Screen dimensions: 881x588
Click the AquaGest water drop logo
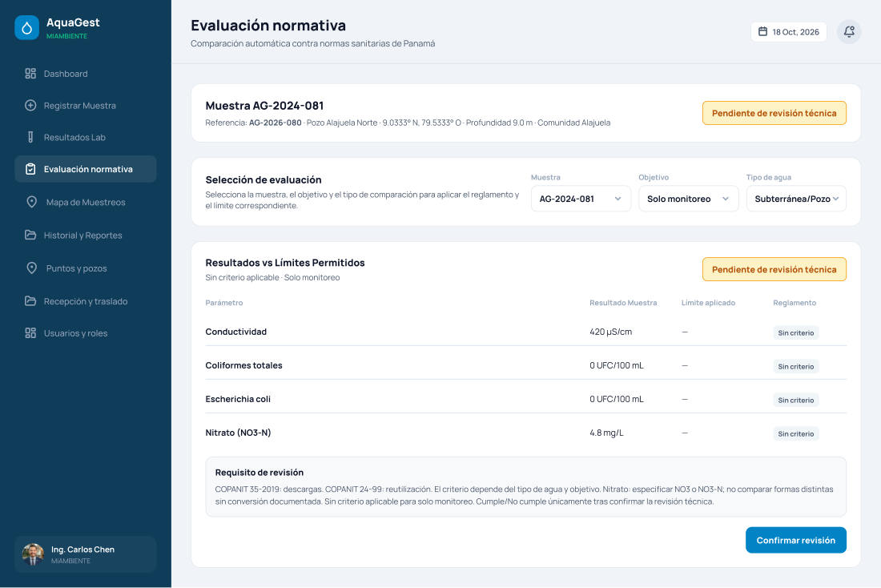pyautogui.click(x=27, y=27)
